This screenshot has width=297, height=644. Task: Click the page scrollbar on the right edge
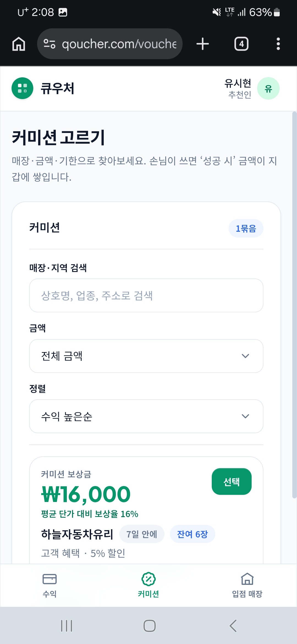pos(294,305)
